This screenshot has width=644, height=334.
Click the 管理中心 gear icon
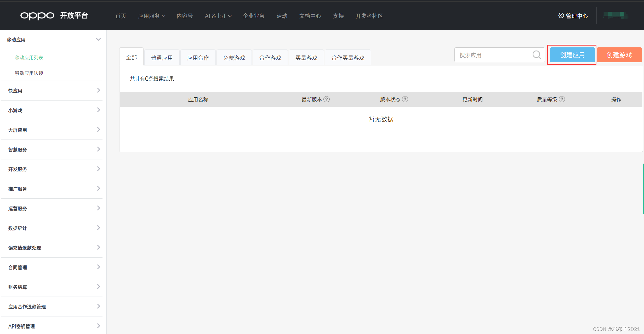(561, 16)
